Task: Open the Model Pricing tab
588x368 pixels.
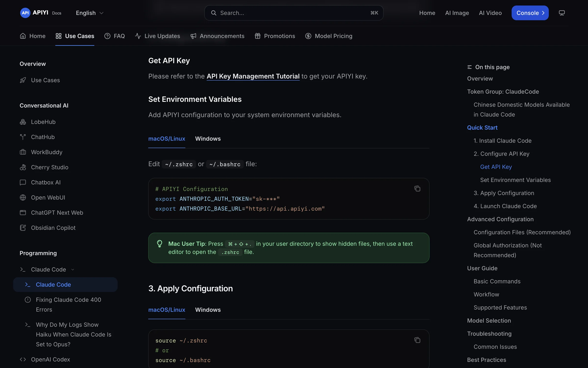Action: tap(329, 36)
